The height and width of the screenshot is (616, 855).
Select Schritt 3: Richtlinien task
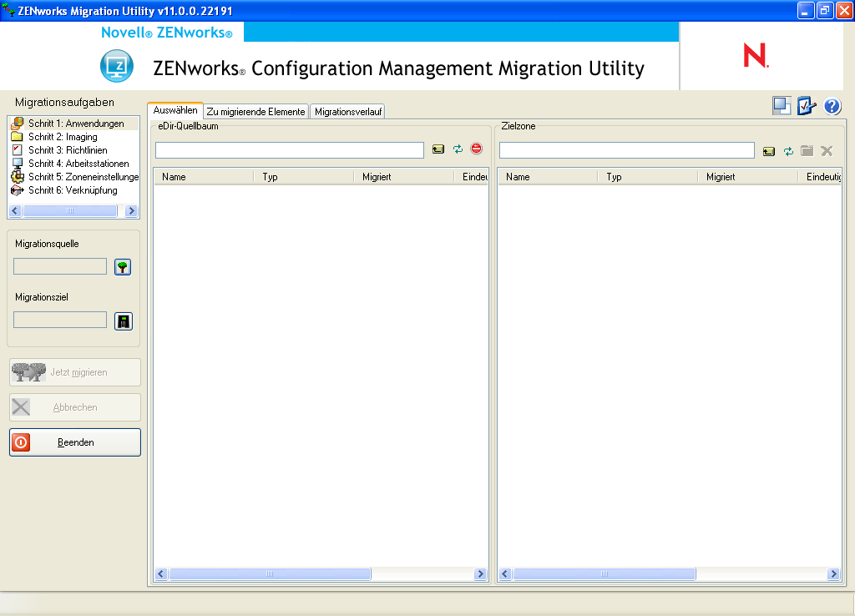pos(67,150)
